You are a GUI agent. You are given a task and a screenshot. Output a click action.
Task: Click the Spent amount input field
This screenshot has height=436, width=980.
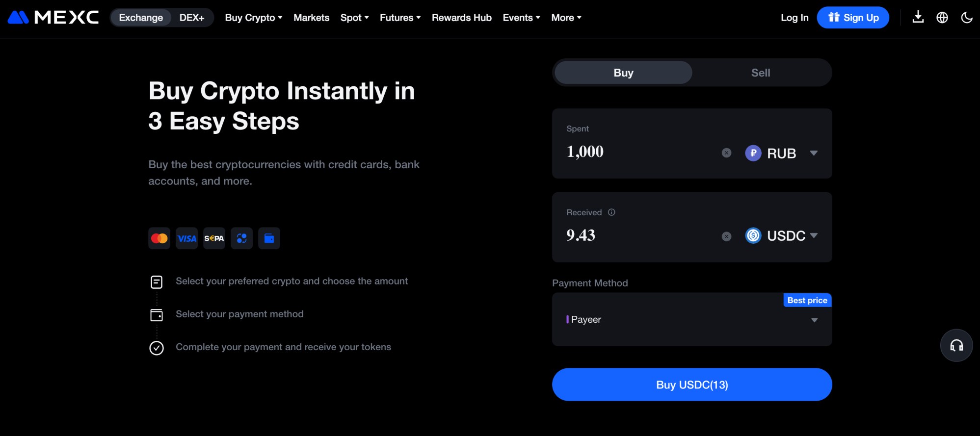(638, 152)
